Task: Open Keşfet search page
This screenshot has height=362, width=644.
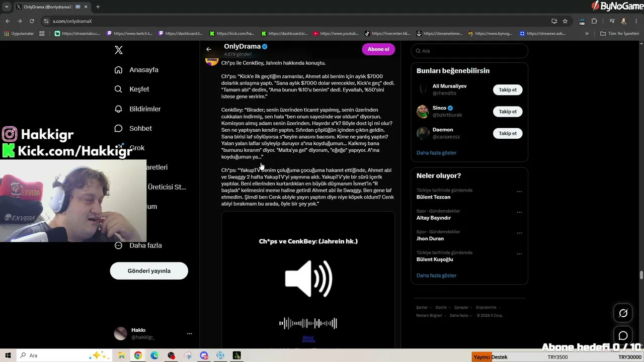Action: tap(132, 89)
